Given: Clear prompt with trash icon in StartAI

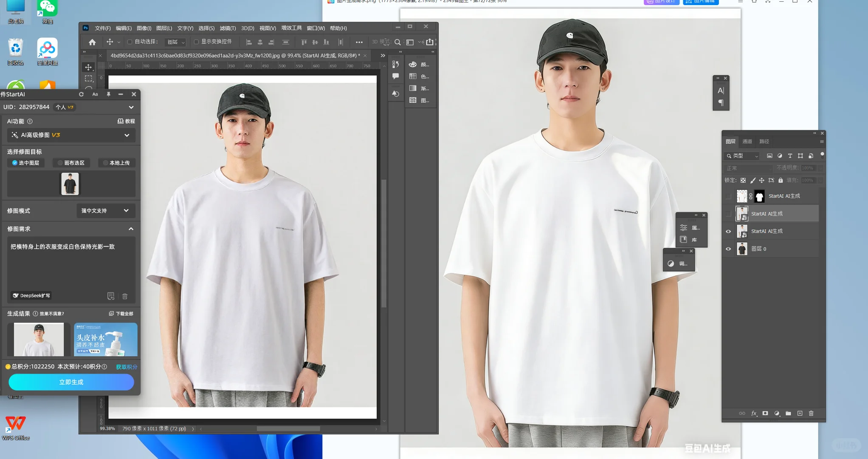Looking at the screenshot, I should 125,296.
